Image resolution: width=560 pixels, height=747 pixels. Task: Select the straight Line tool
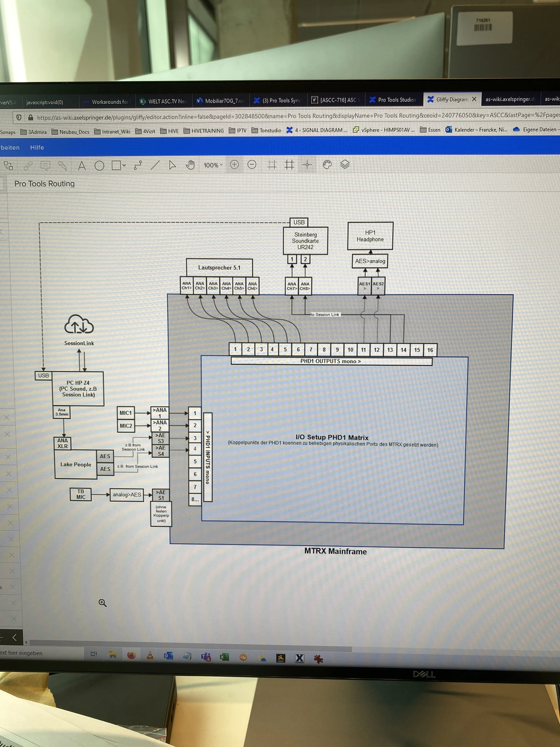point(155,165)
